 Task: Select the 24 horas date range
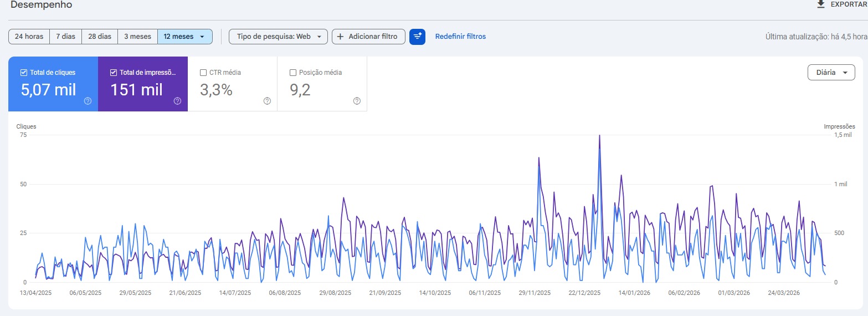(29, 37)
